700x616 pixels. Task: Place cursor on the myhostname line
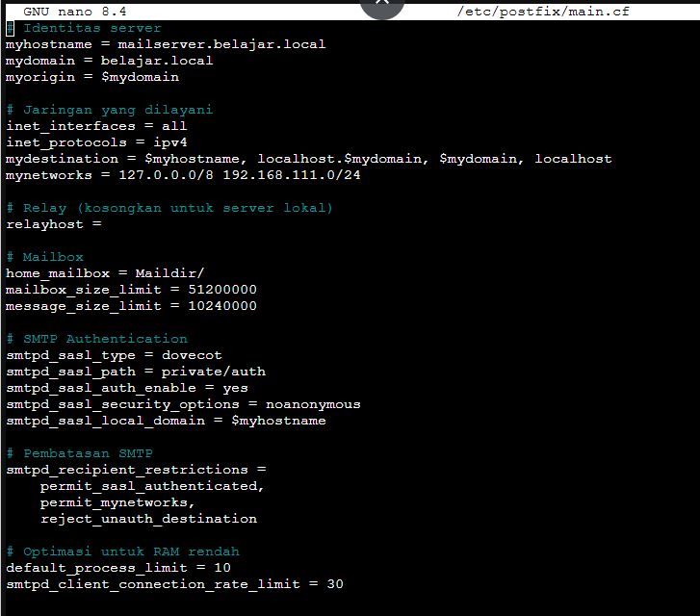[165, 44]
